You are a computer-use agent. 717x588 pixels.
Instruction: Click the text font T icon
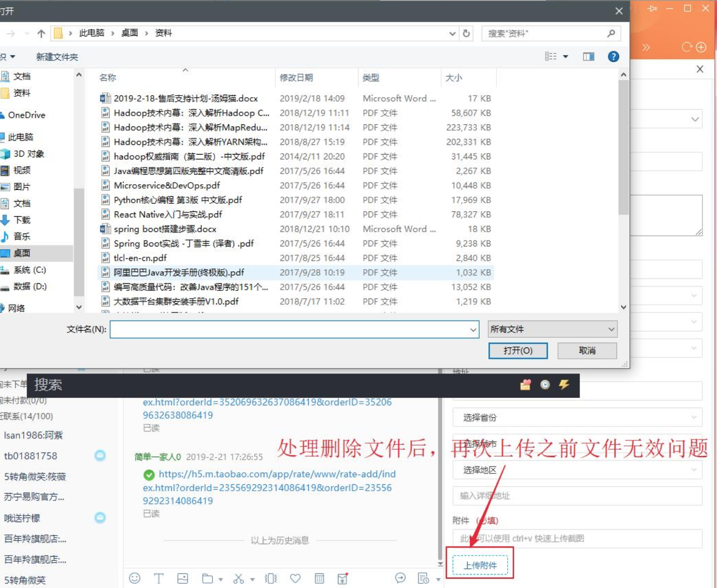pos(158,578)
